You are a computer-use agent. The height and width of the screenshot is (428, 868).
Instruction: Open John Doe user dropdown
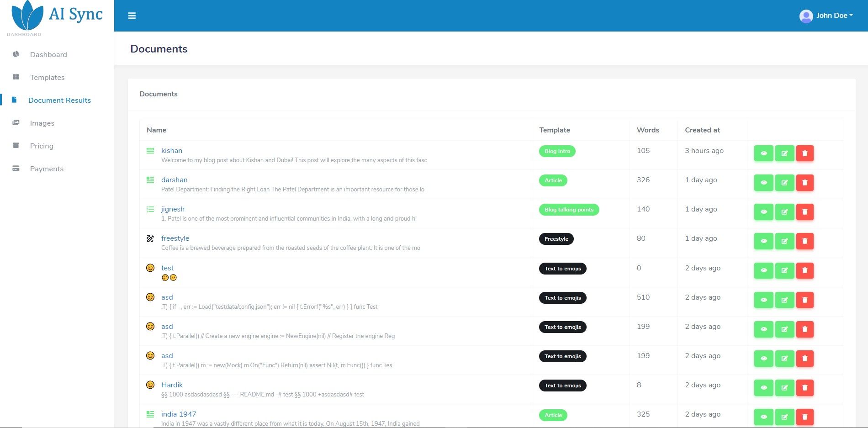[826, 16]
